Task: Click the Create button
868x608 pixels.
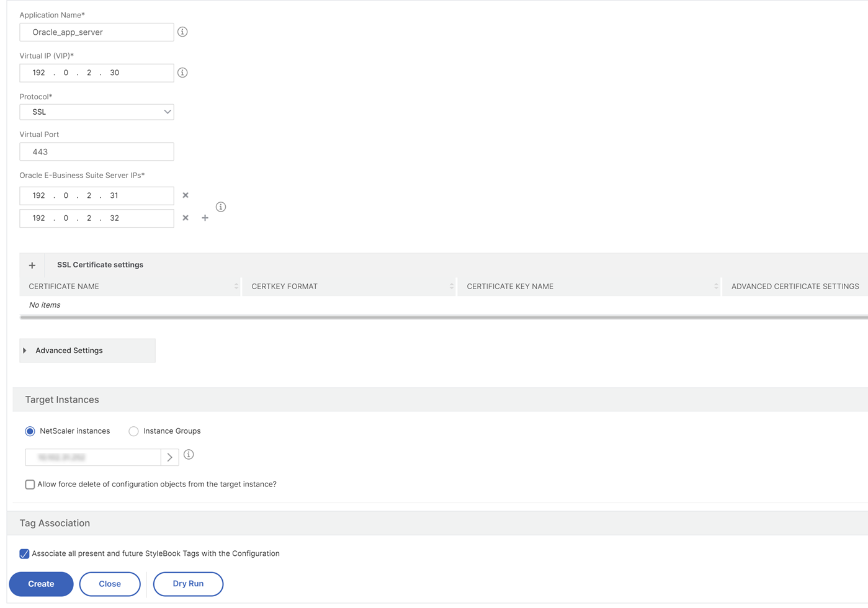Action: pyautogui.click(x=41, y=584)
